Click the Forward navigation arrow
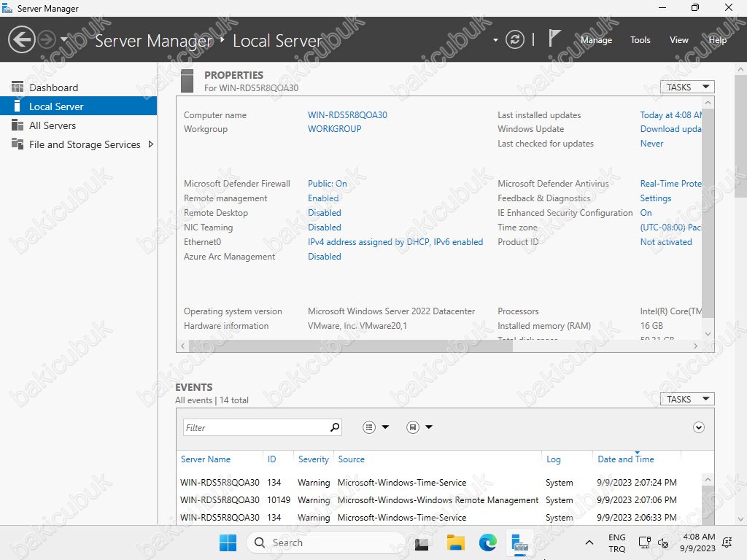Image resolution: width=747 pixels, height=560 pixels. 47,39
